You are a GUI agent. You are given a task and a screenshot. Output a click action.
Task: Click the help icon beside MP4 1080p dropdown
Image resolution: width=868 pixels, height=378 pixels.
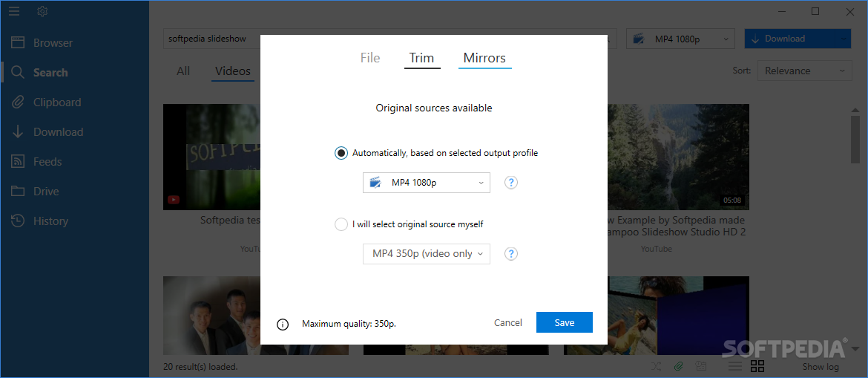point(510,183)
